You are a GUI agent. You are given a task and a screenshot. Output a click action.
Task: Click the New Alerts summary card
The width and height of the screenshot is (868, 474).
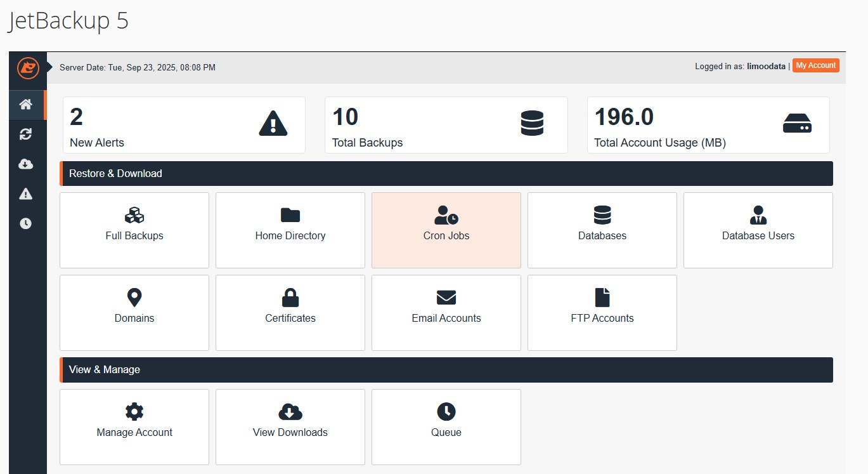click(184, 125)
